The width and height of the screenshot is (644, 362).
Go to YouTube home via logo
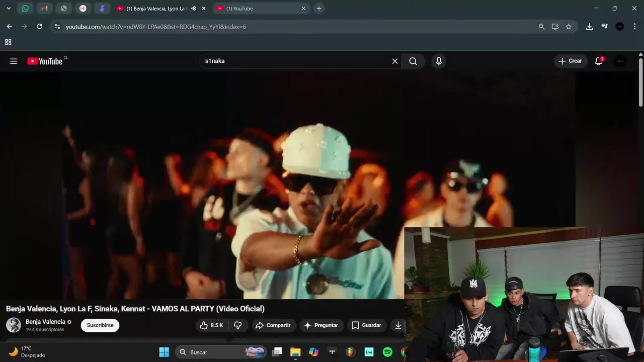(45, 61)
